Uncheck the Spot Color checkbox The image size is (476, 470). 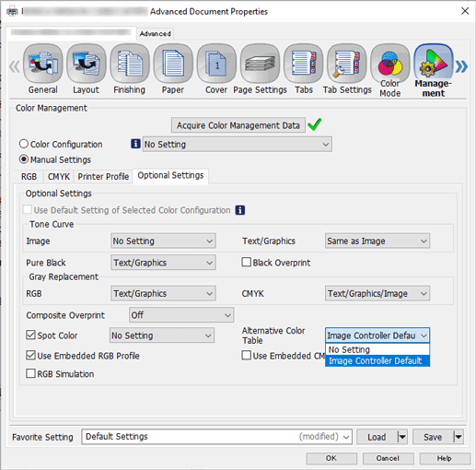tap(30, 335)
